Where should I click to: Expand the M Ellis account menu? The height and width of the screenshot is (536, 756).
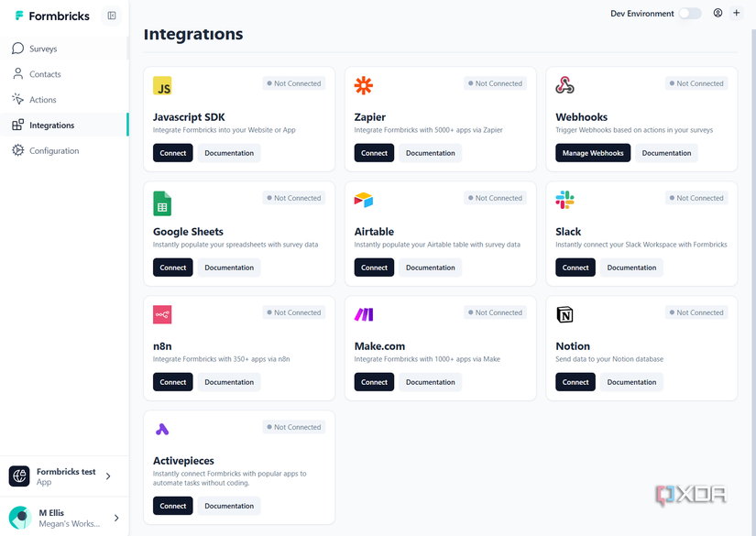[x=64, y=517]
